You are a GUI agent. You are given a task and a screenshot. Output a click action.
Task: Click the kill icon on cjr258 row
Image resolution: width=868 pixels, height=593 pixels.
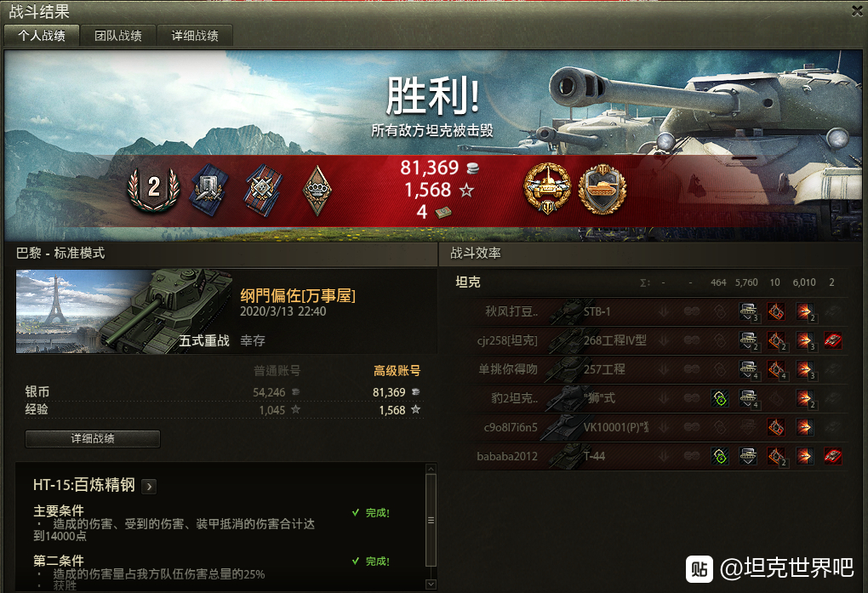pos(832,340)
